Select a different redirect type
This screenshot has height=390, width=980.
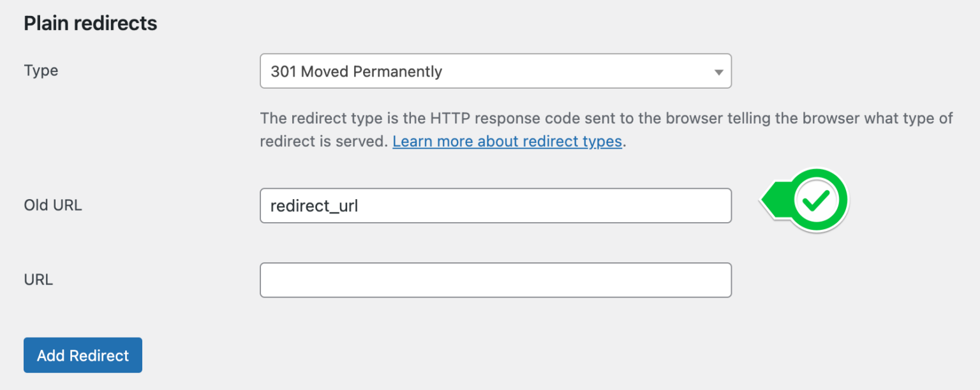(x=495, y=71)
